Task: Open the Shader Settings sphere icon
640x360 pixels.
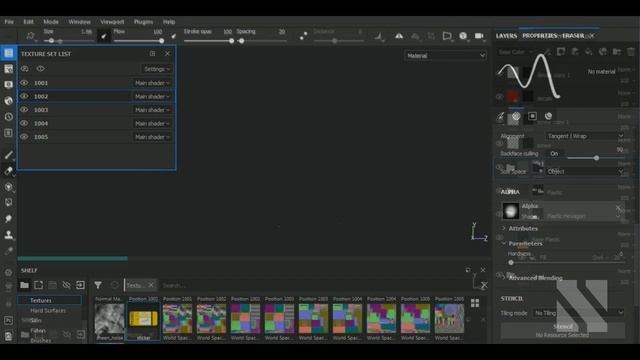Action: 8,101
